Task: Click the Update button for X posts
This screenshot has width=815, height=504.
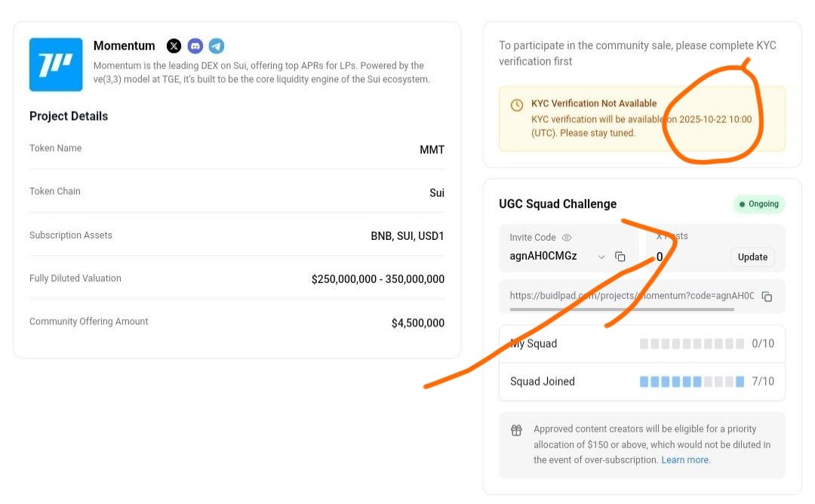Action: (x=752, y=257)
